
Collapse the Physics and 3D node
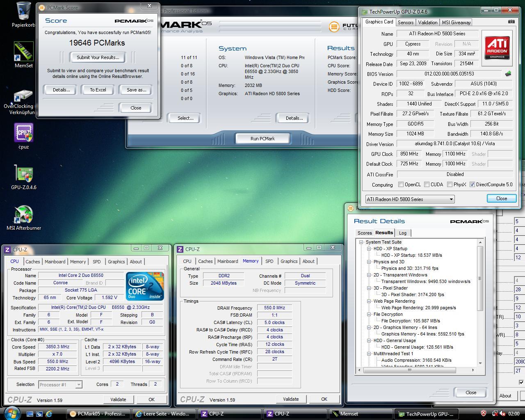(369, 262)
